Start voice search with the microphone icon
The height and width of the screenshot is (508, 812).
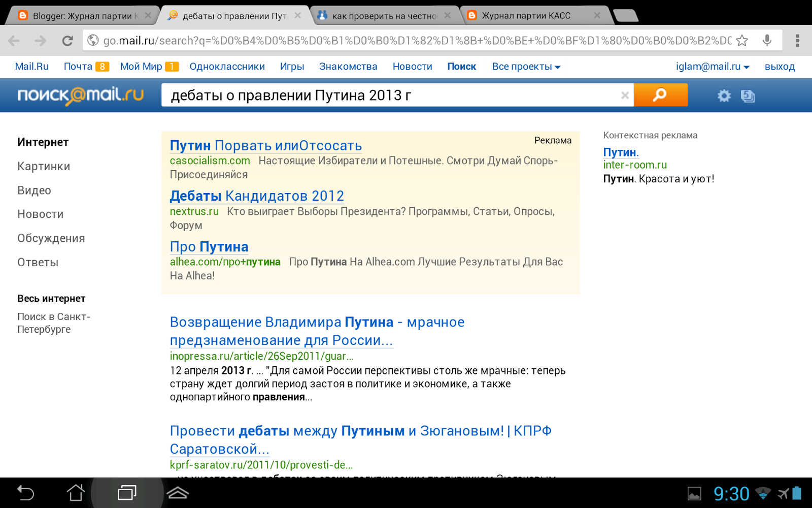point(767,41)
